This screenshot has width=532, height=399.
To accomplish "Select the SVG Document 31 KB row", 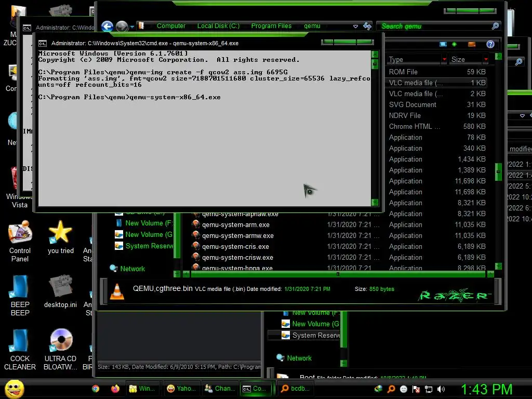I will (x=437, y=104).
